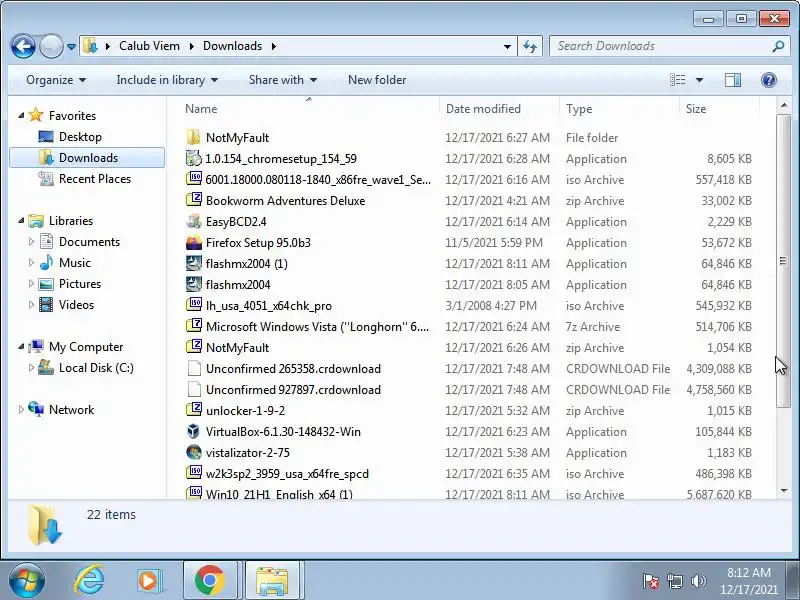800x600 pixels.
Task: Open the view options dropdown arrow
Action: click(x=699, y=80)
